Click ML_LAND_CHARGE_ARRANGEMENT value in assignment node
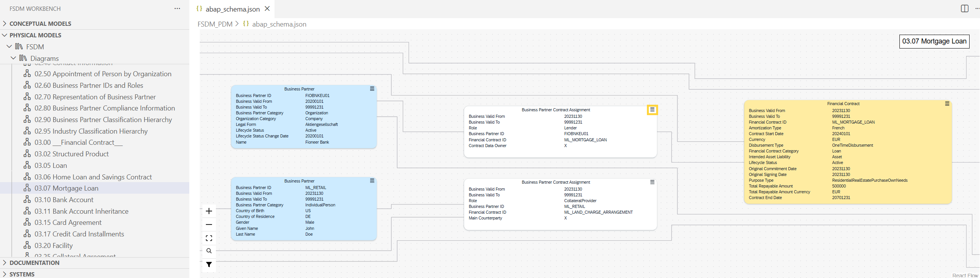The height and width of the screenshot is (278, 980). pos(598,212)
